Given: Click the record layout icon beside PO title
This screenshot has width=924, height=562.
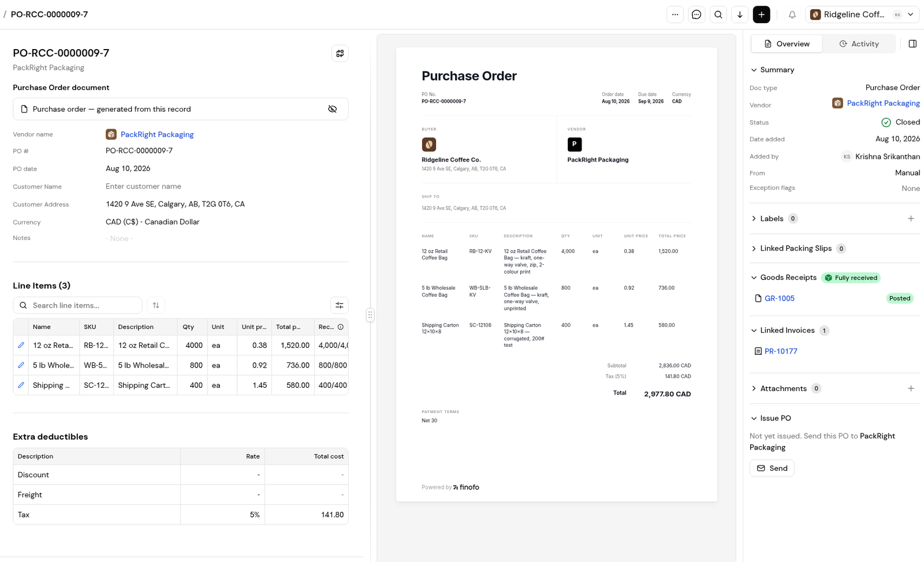Looking at the screenshot, I should [x=340, y=53].
